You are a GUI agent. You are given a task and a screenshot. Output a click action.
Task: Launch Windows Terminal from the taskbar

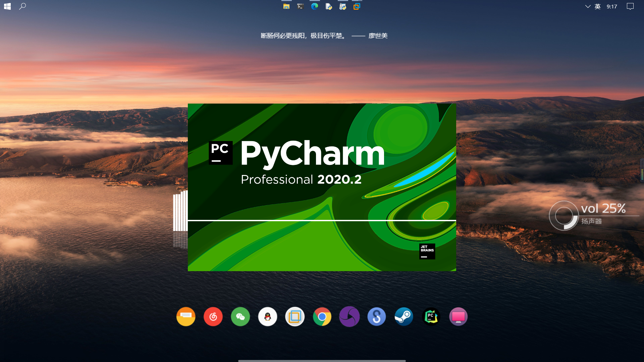(x=300, y=6)
